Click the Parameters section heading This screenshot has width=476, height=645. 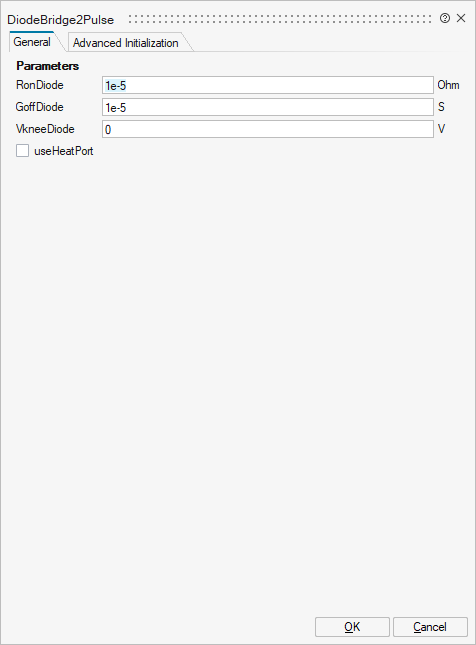click(x=47, y=66)
